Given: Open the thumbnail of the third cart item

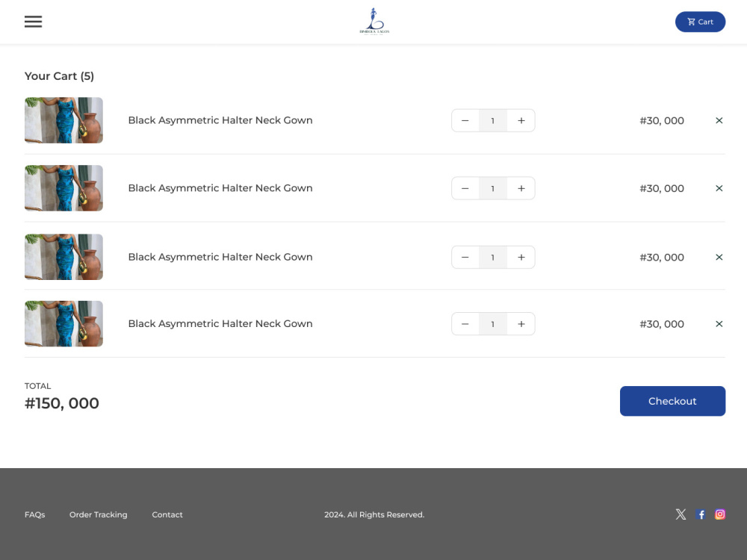Looking at the screenshot, I should click(x=63, y=257).
